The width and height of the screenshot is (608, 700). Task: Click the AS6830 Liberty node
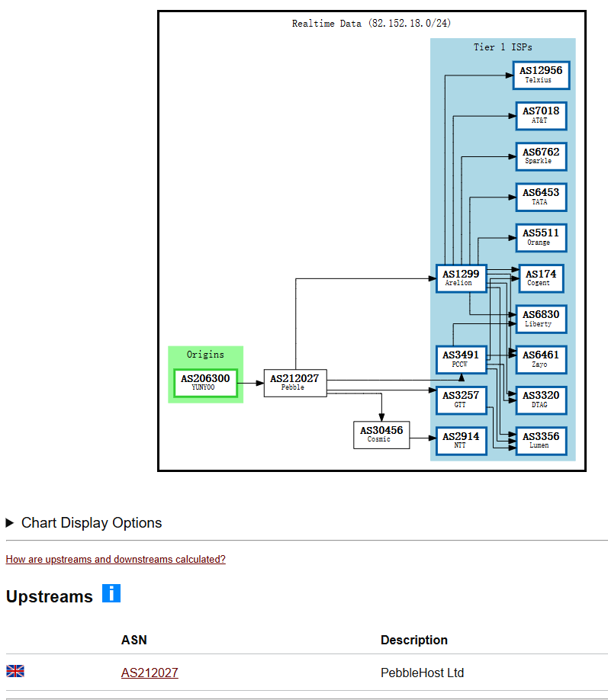[x=542, y=319]
